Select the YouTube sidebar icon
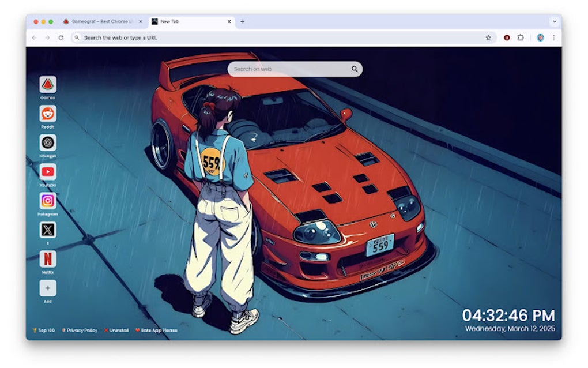The image size is (588, 368). coord(47,172)
